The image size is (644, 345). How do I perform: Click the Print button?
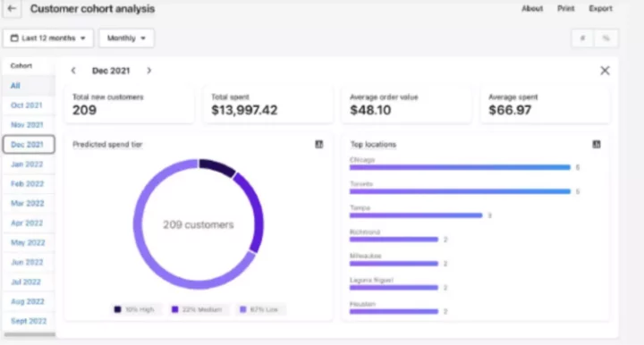565,9
